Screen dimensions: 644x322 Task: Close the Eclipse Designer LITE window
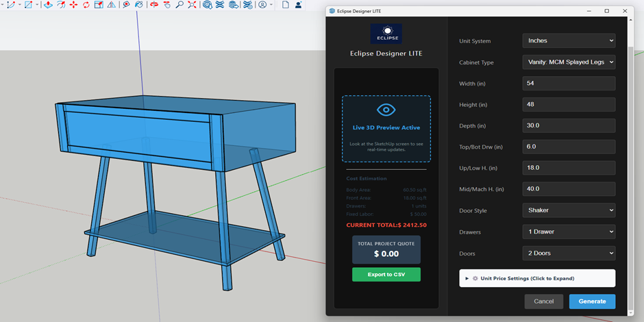point(625,11)
